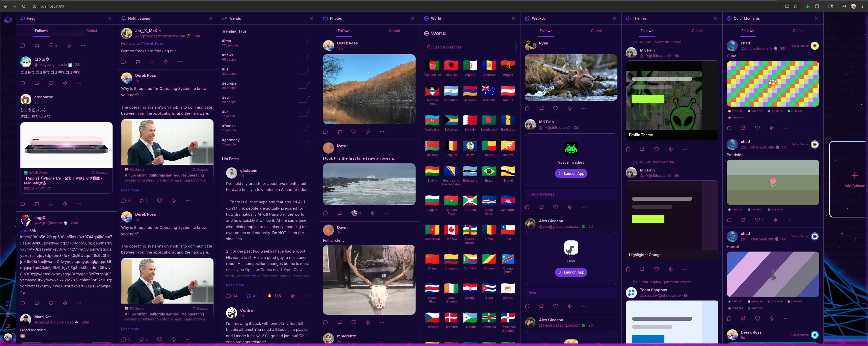Zap gladstein's hot post
Image resolution: width=868 pixels, height=346 pixels.
click(x=292, y=296)
